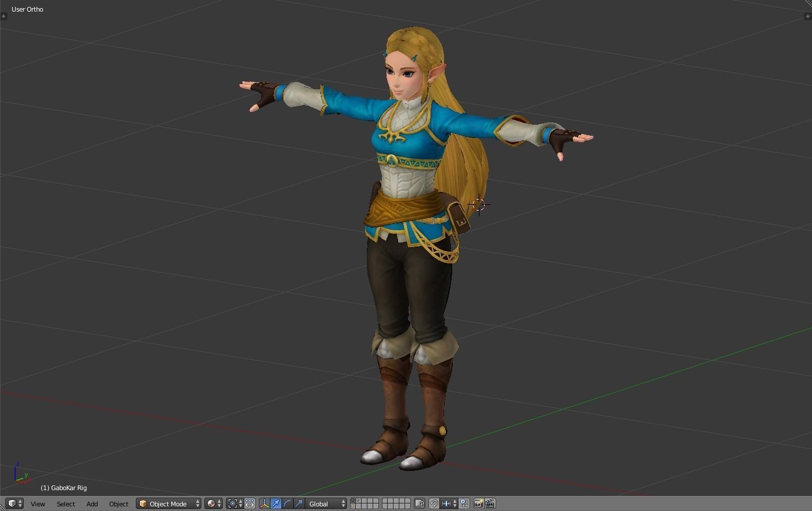The height and width of the screenshot is (511, 812).
Task: Select the rotate manipulator icon
Action: click(x=287, y=503)
